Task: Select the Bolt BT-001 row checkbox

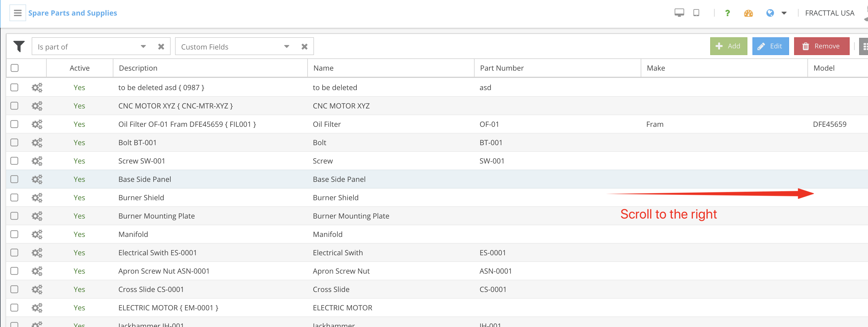Action: 14,143
